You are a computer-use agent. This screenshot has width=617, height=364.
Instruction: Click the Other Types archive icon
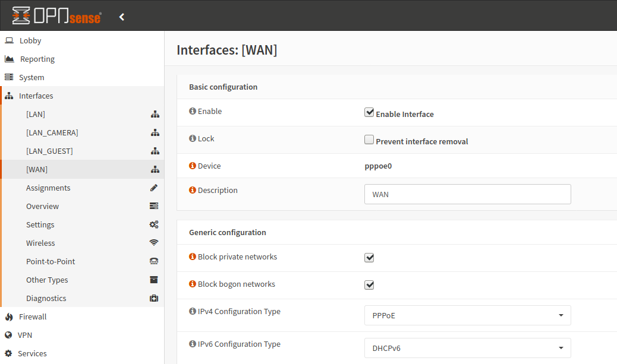click(154, 280)
